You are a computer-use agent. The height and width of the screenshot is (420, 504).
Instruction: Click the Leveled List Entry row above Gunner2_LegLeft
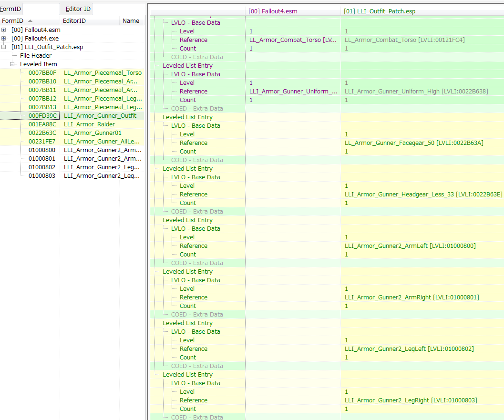pyautogui.click(x=187, y=323)
